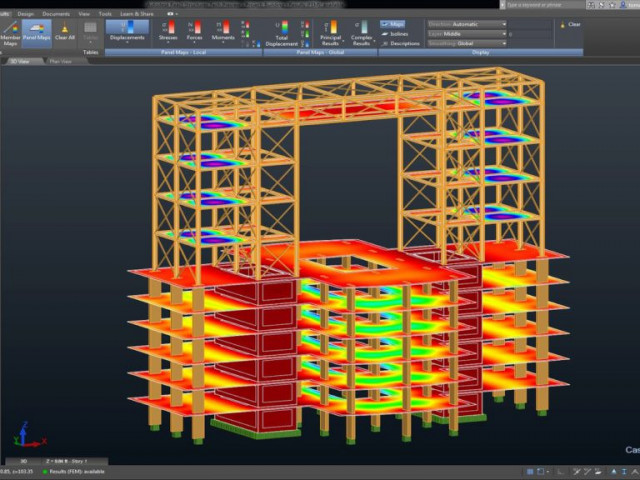640x480 pixels.
Task: Click the small green global map icon beside Total Displacement
Action: 305,34
